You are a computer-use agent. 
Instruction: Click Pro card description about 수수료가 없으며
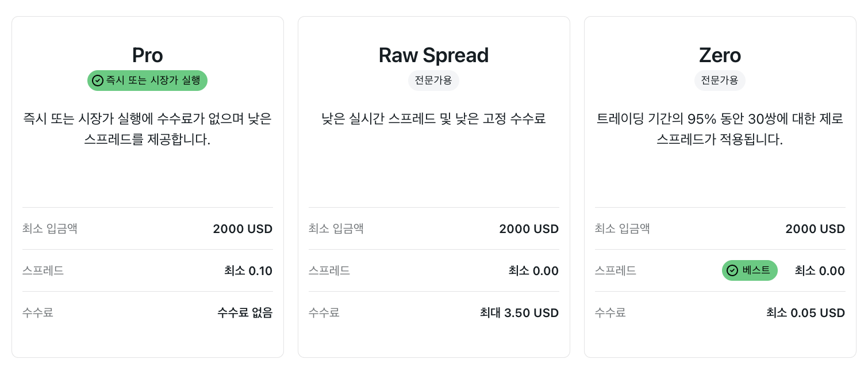[x=148, y=129]
